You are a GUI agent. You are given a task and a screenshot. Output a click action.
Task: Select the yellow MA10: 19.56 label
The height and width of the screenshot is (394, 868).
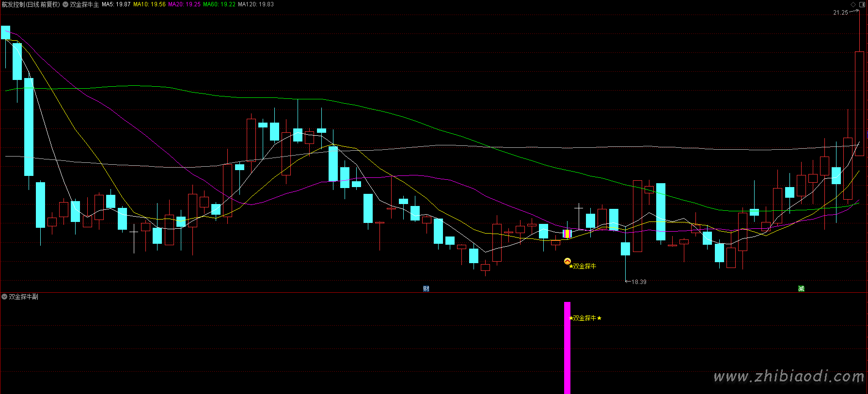149,4
